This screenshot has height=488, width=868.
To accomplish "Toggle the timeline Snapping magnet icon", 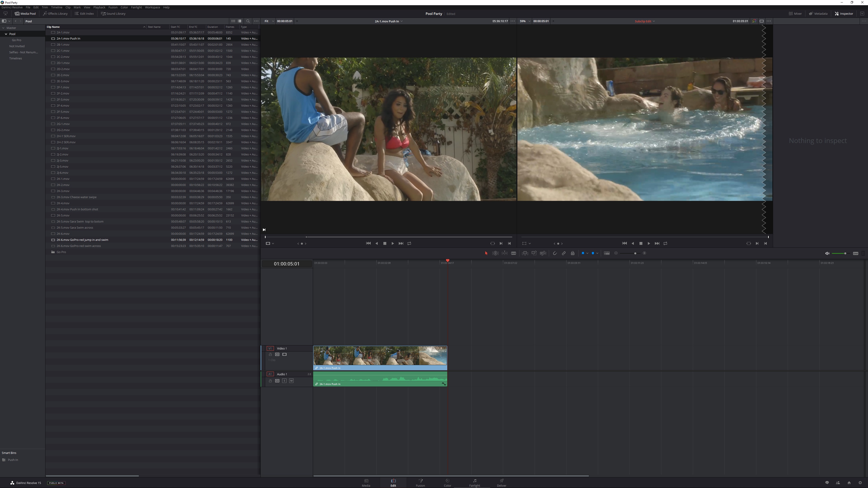I will pos(555,253).
